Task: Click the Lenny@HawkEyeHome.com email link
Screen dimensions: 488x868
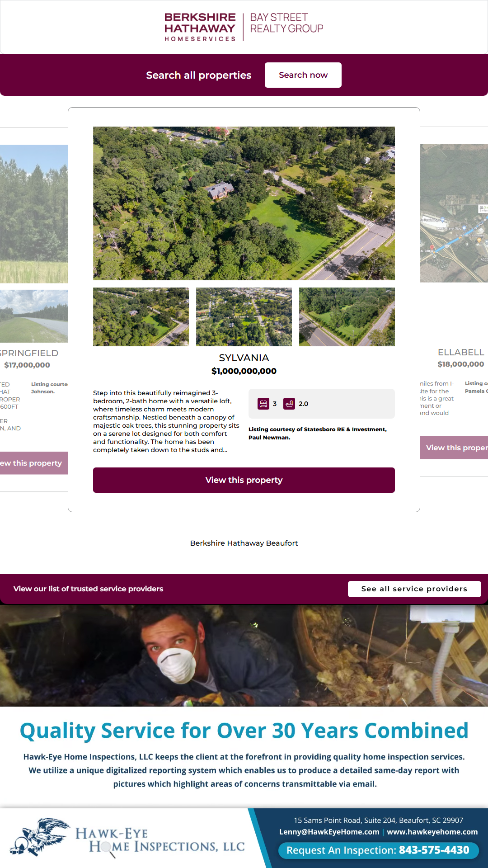Action: coord(329,832)
